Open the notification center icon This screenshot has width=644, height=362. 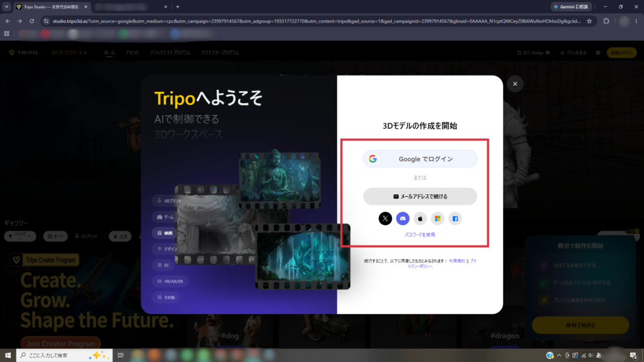click(x=634, y=356)
